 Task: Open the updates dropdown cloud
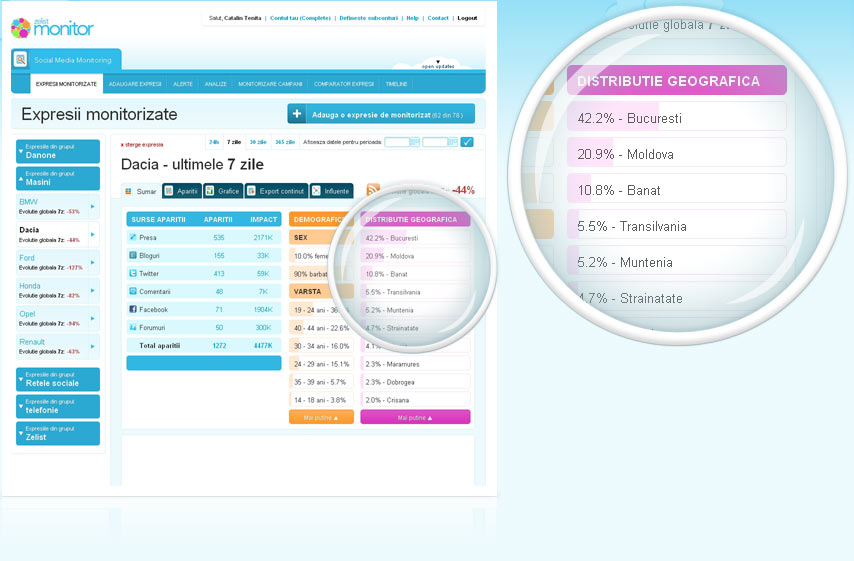tap(437, 64)
